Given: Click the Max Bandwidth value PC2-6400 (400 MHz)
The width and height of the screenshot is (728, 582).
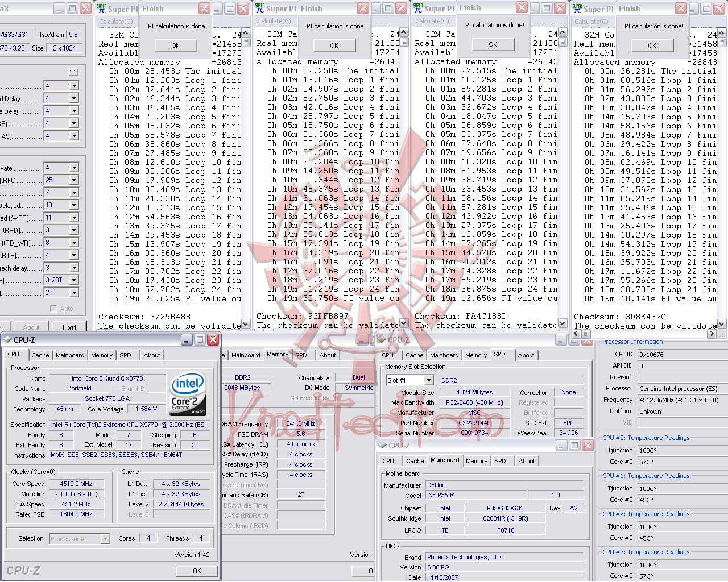Looking at the screenshot, I should [x=474, y=403].
